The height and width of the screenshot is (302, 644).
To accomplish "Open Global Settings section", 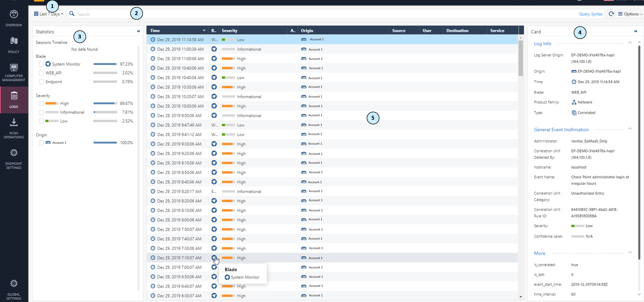I will (14, 289).
